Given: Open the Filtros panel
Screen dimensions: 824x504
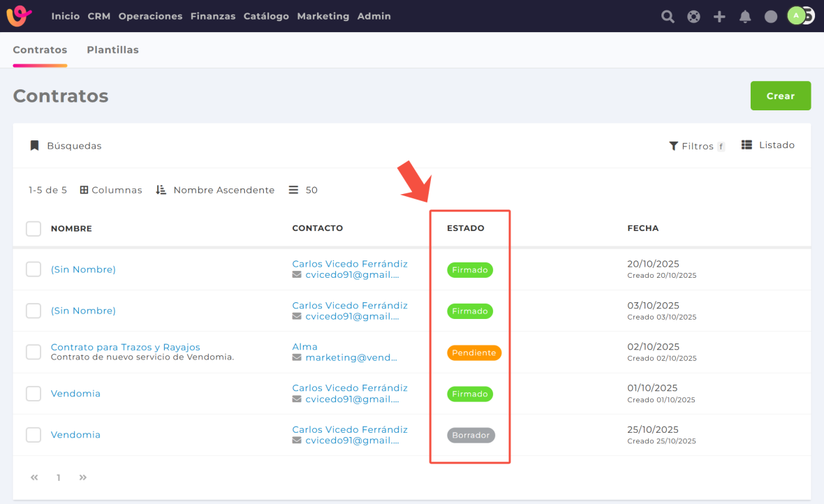Looking at the screenshot, I should tap(696, 146).
